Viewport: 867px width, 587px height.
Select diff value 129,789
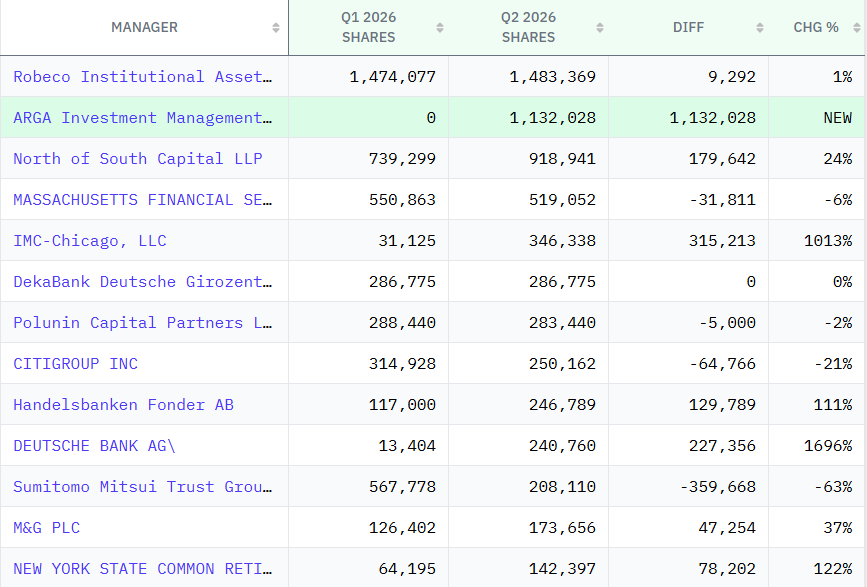pos(722,405)
